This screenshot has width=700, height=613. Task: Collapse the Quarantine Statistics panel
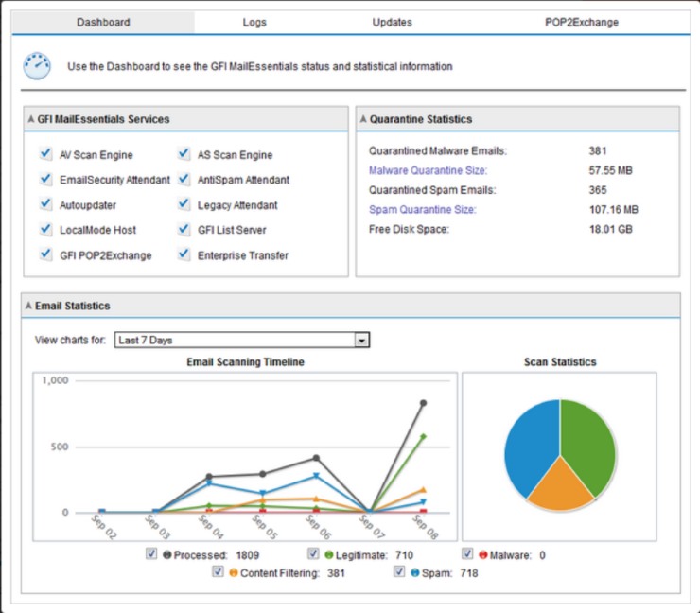[363, 119]
